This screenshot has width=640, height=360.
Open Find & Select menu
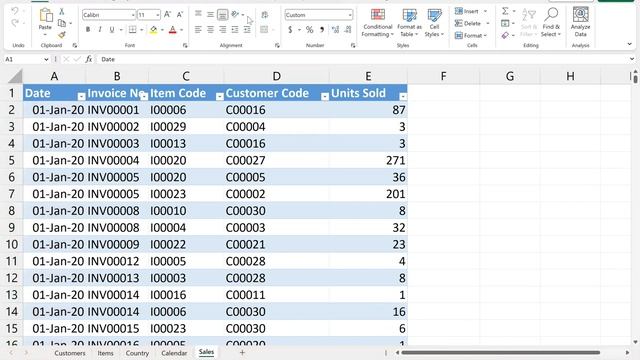click(x=551, y=22)
